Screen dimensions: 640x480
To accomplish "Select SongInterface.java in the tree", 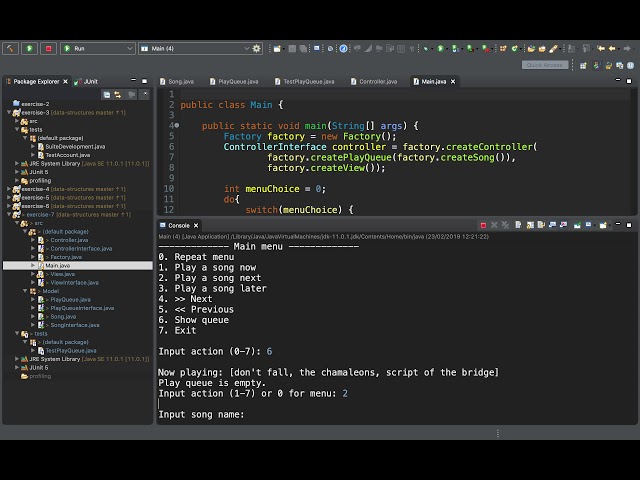I will (75, 325).
